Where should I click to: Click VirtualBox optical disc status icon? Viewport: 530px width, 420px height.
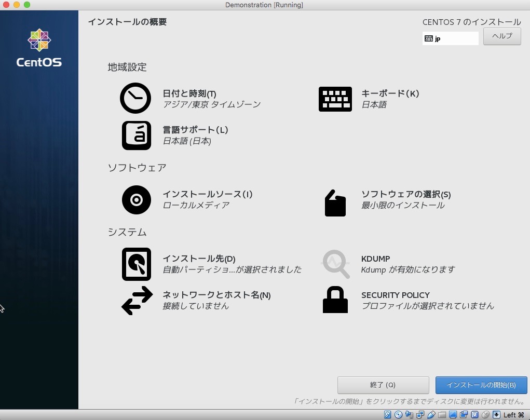(399, 415)
